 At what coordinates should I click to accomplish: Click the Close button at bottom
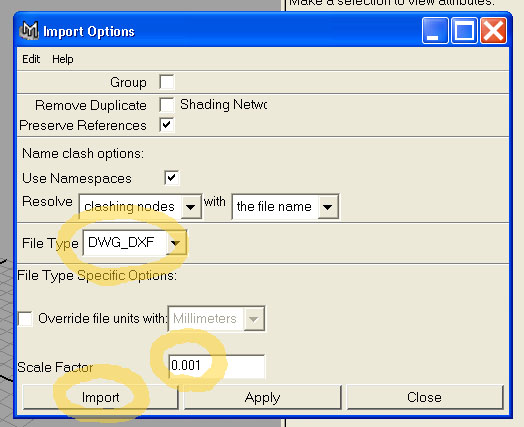pos(425,397)
